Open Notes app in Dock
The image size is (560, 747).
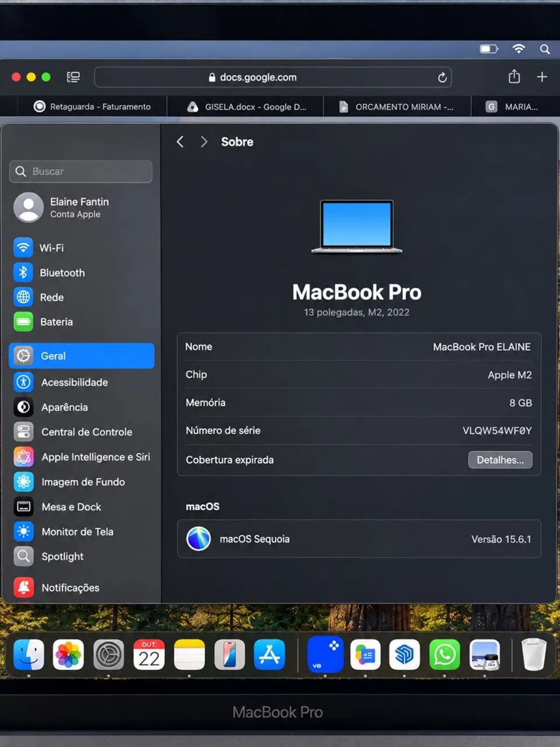coord(189,654)
